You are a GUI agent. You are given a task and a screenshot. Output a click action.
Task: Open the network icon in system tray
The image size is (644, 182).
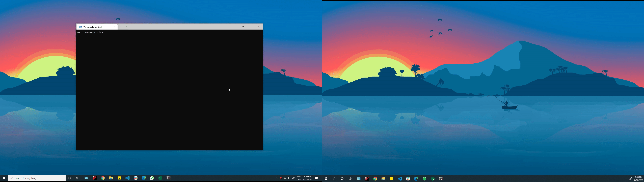pos(285,178)
